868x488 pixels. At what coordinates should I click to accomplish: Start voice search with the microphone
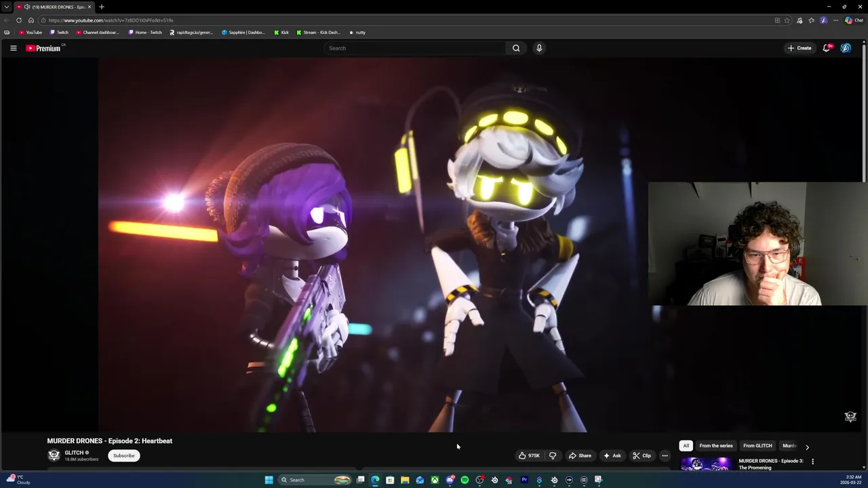[x=539, y=48]
